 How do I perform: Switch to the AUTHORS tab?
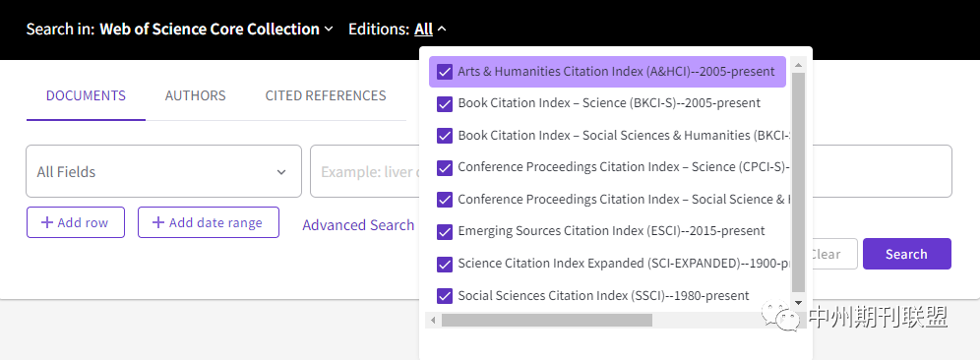(195, 95)
